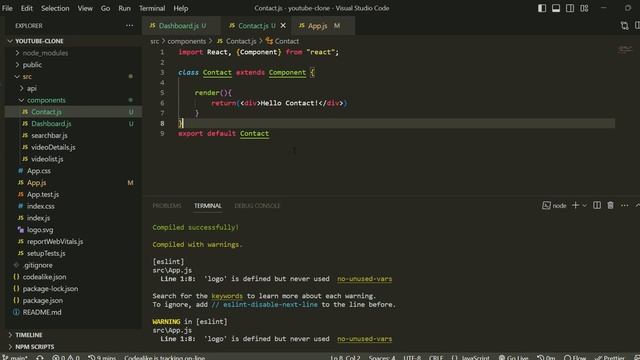Click components in breadcrumb path
640x360 pixels.
187,41
